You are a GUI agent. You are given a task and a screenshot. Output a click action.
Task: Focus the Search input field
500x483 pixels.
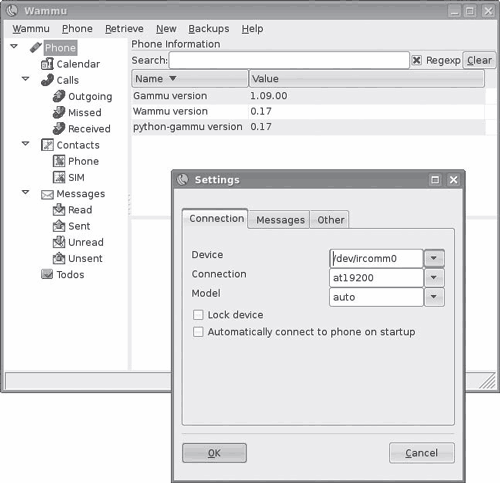coord(289,60)
